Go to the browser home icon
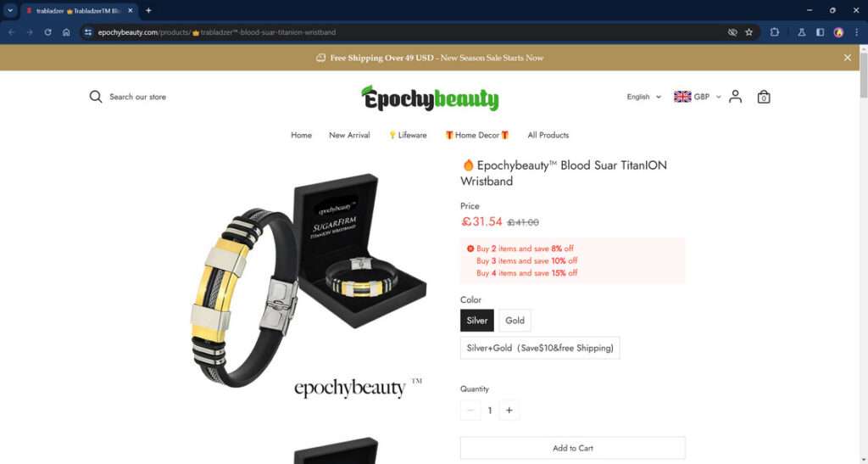This screenshot has width=868, height=464. (66, 32)
